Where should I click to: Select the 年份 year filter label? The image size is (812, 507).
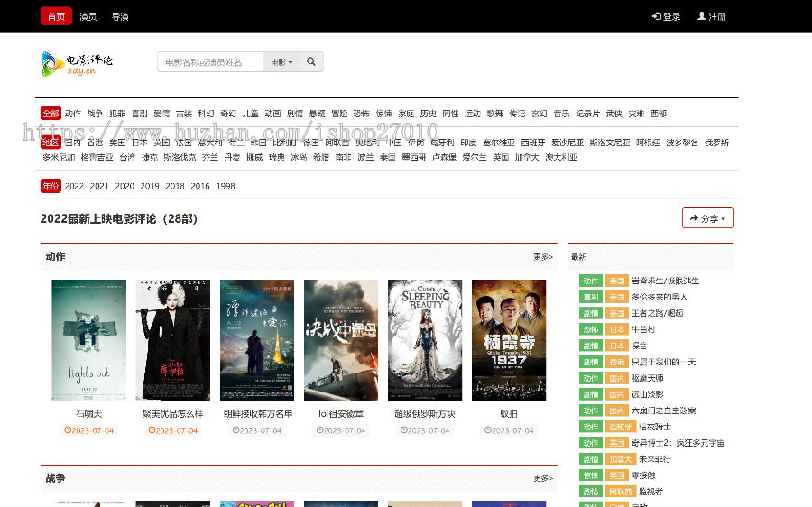click(x=51, y=186)
